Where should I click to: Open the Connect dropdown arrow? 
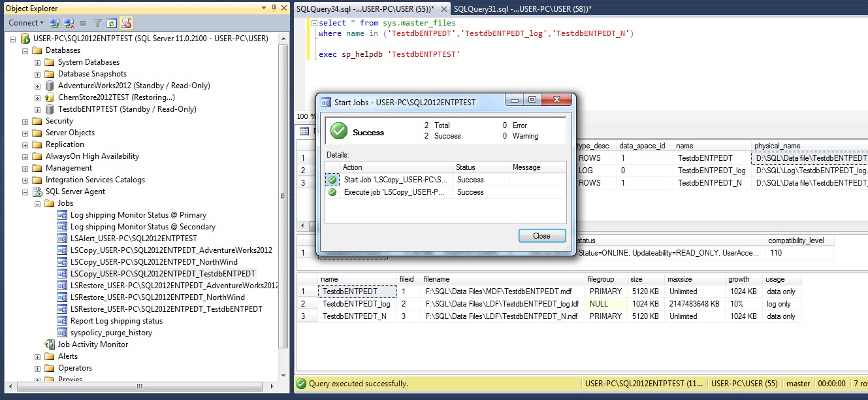(x=41, y=22)
